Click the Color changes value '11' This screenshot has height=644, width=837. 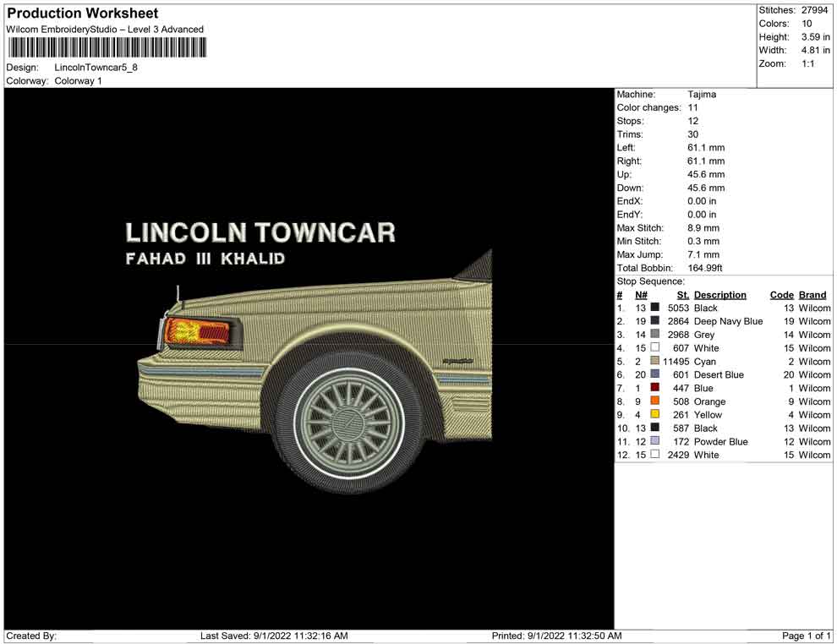pos(693,107)
